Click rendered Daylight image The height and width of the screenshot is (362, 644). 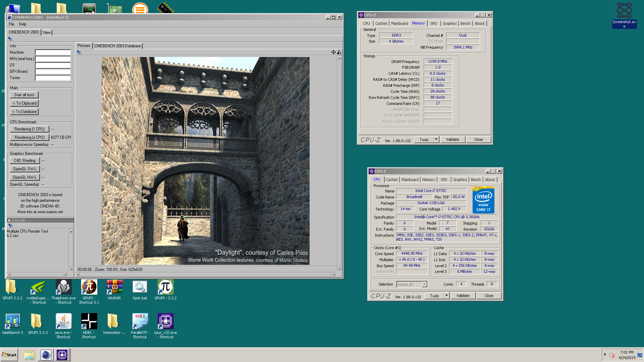pyautogui.click(x=206, y=161)
